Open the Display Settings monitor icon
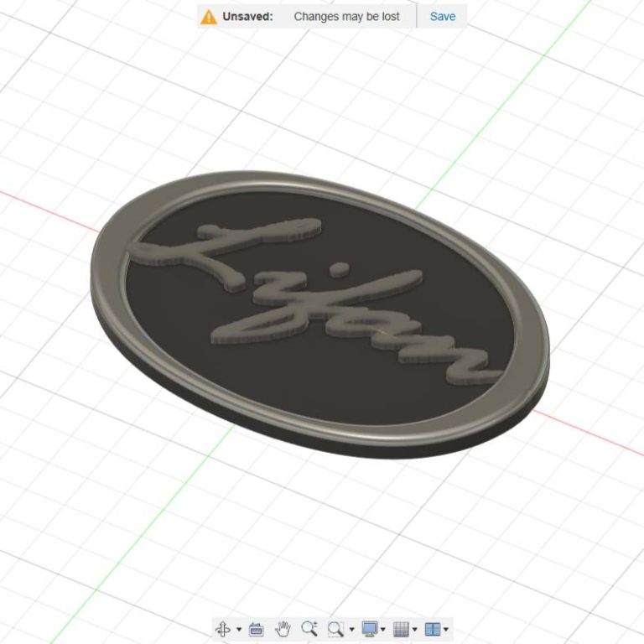This screenshot has height=644, width=644. click(369, 628)
